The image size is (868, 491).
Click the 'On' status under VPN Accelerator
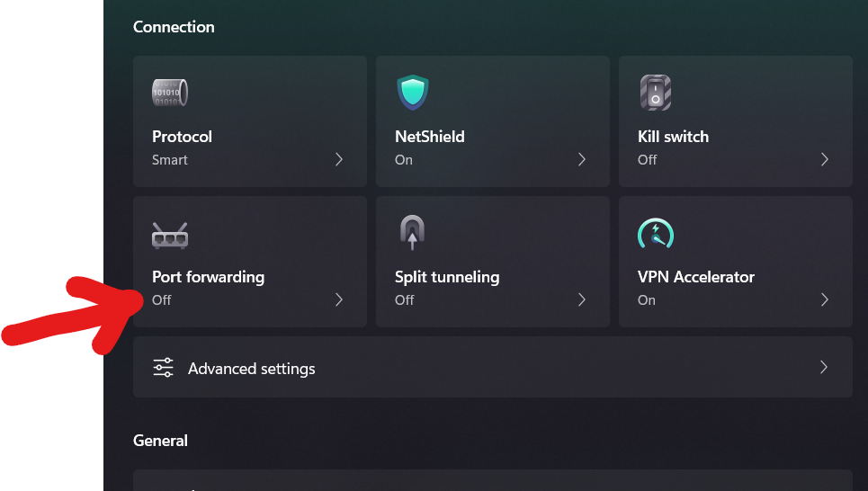pos(647,300)
